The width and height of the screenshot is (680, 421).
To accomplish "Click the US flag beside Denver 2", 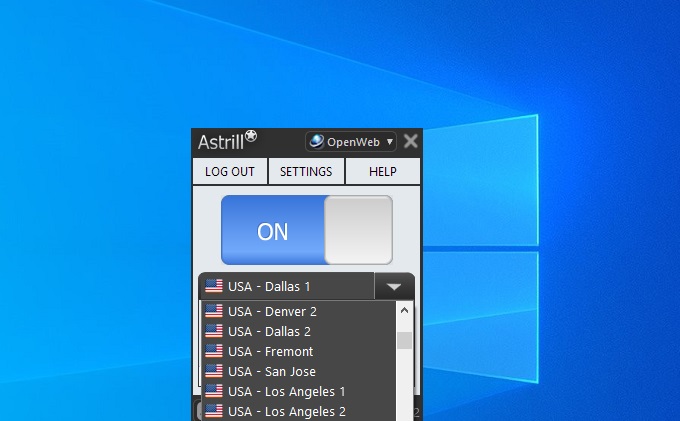I will tap(214, 311).
